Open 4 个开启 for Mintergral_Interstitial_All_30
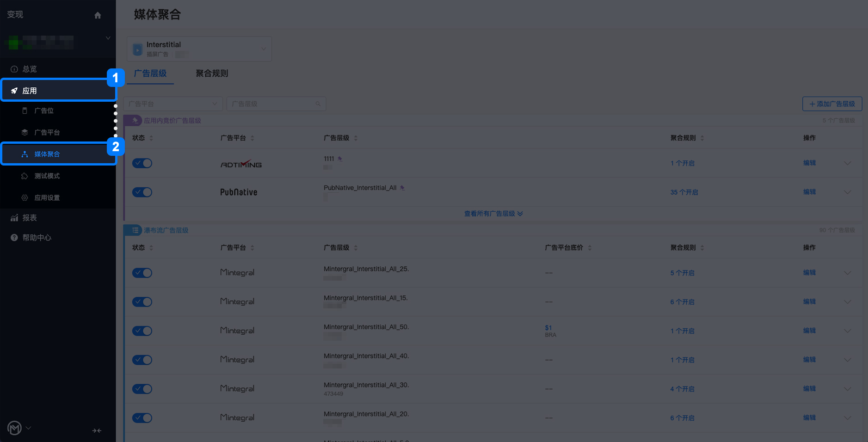868x442 pixels. click(x=682, y=389)
